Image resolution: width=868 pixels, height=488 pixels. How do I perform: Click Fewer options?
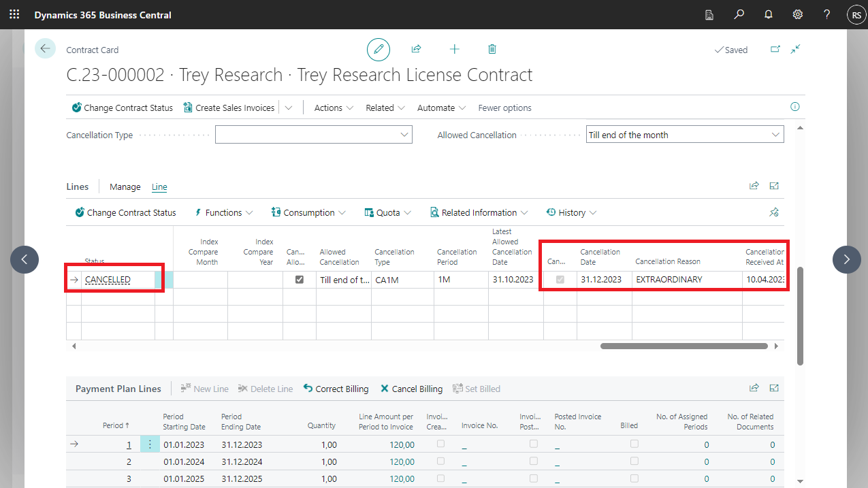[x=505, y=108]
